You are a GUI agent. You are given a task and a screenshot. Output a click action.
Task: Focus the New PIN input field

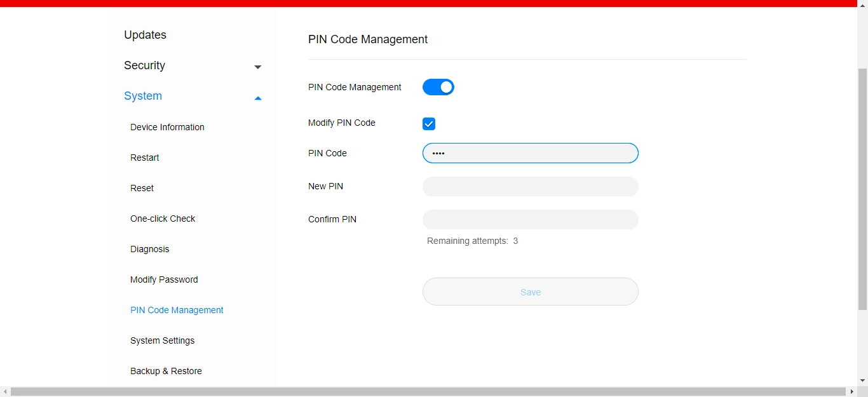[x=530, y=186]
